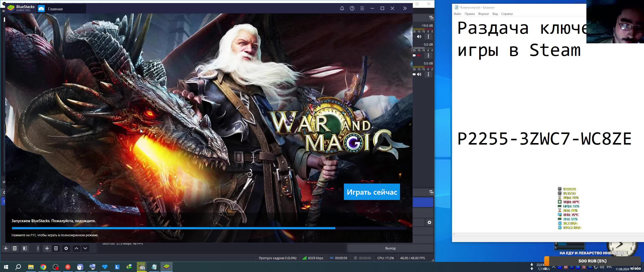Screen dimensions: 644x272
Task: Open scene filters icon in OBS
Action: tap(25, 248)
